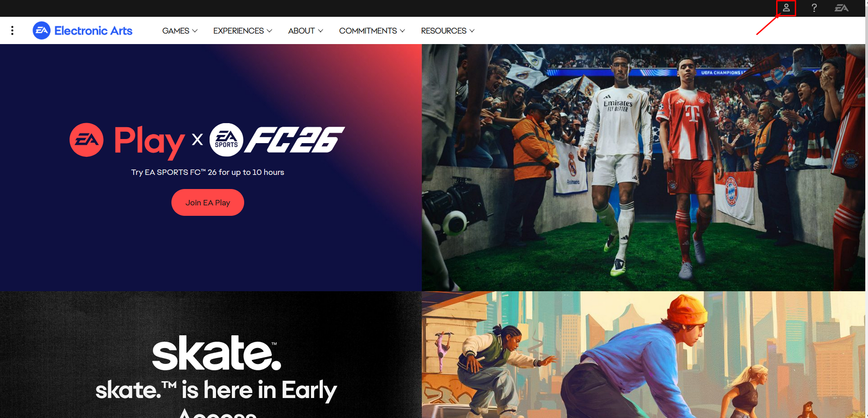Expand the Commitments dropdown chevron

point(402,31)
